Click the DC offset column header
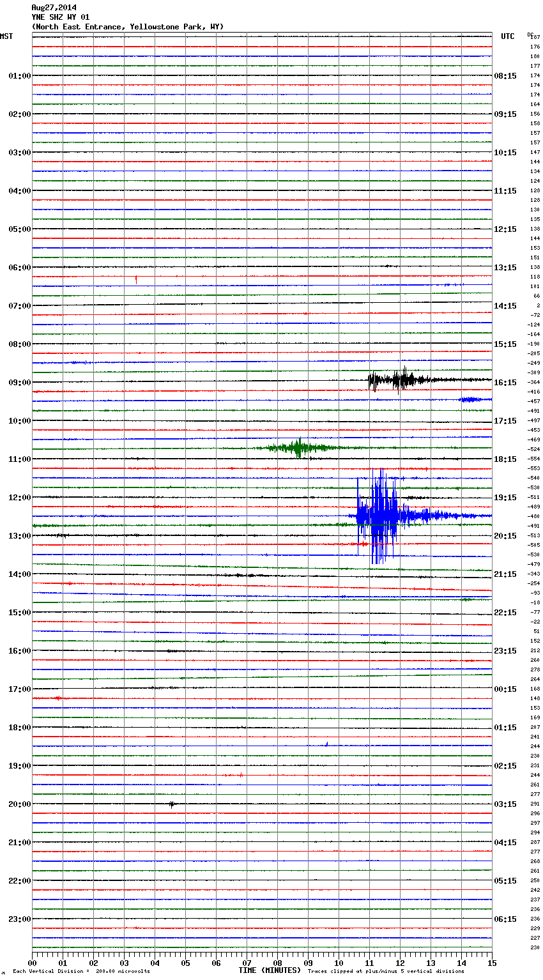Screen dimensions: 543x980 pos(530,34)
